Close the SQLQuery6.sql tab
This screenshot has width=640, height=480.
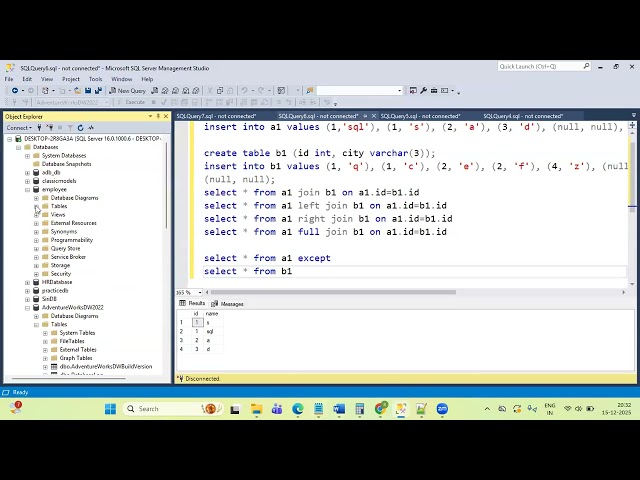(373, 116)
